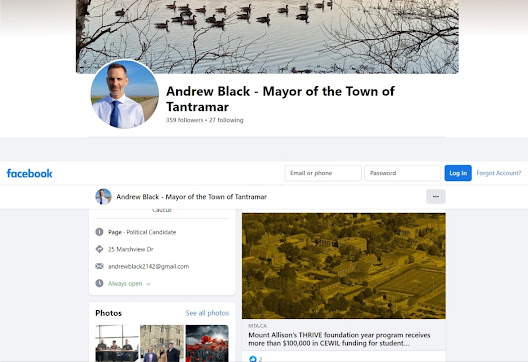The width and height of the screenshot is (528, 362).
Task: Open the Mount Allison THRIVE article headline
Action: 339,339
